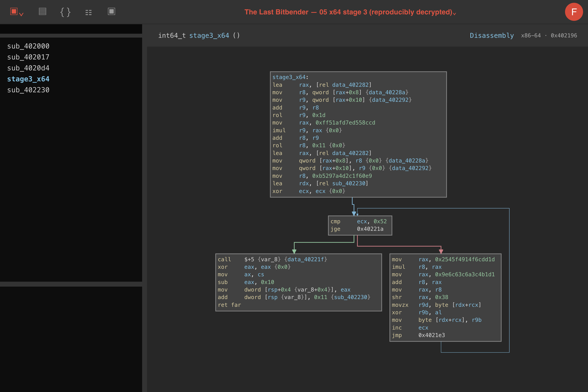Click constant 0xff51afd7ed558ccd
The width and height of the screenshot is (588, 392).
pos(345,123)
